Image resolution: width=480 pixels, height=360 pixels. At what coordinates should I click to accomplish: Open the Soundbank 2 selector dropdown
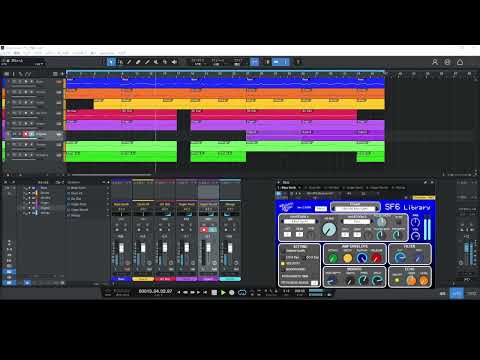click(357, 221)
